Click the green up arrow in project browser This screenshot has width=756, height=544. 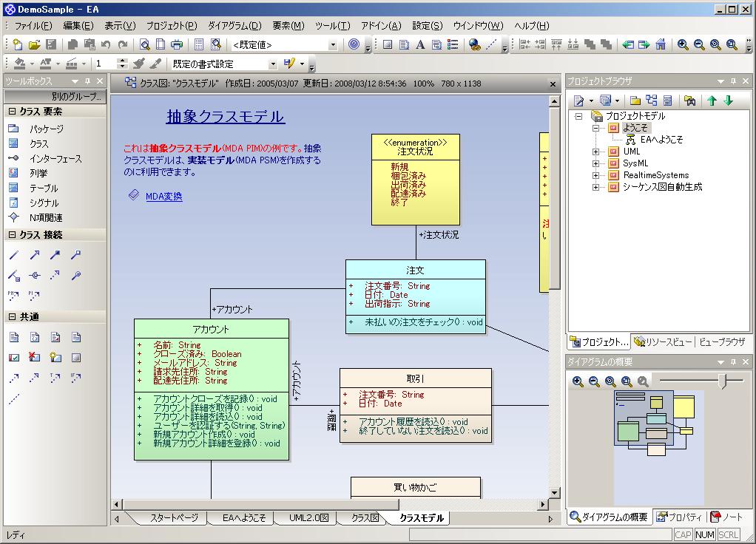[x=712, y=101]
